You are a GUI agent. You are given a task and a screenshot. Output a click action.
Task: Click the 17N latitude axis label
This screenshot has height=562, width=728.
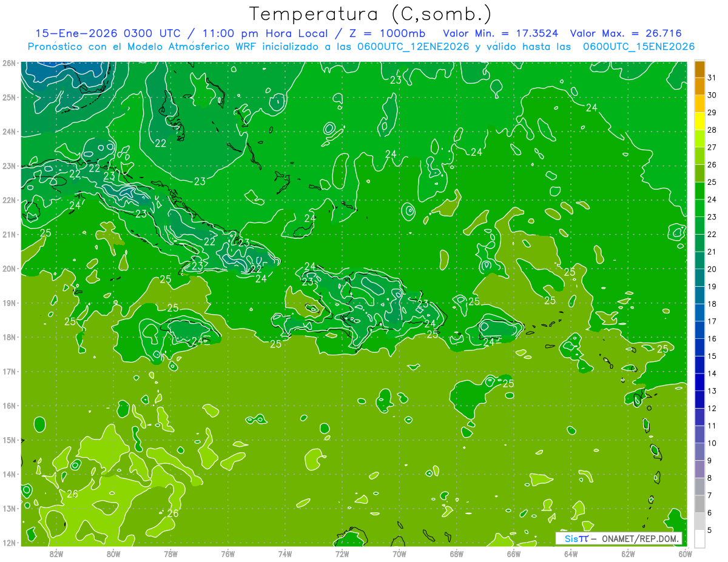click(8, 371)
